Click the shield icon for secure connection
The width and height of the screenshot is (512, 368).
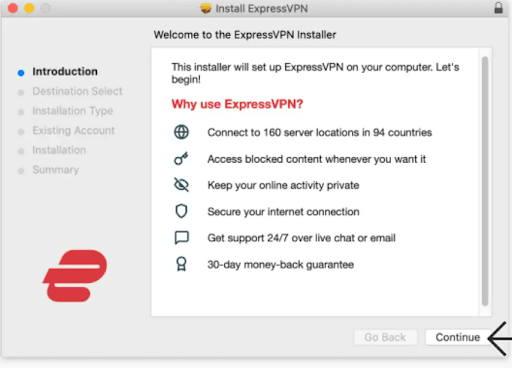181,211
